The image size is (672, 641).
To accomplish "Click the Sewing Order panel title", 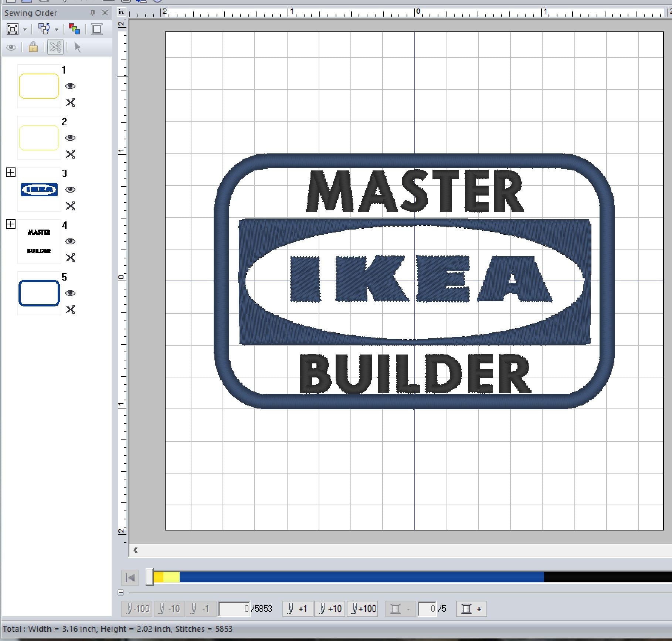I will (x=31, y=13).
